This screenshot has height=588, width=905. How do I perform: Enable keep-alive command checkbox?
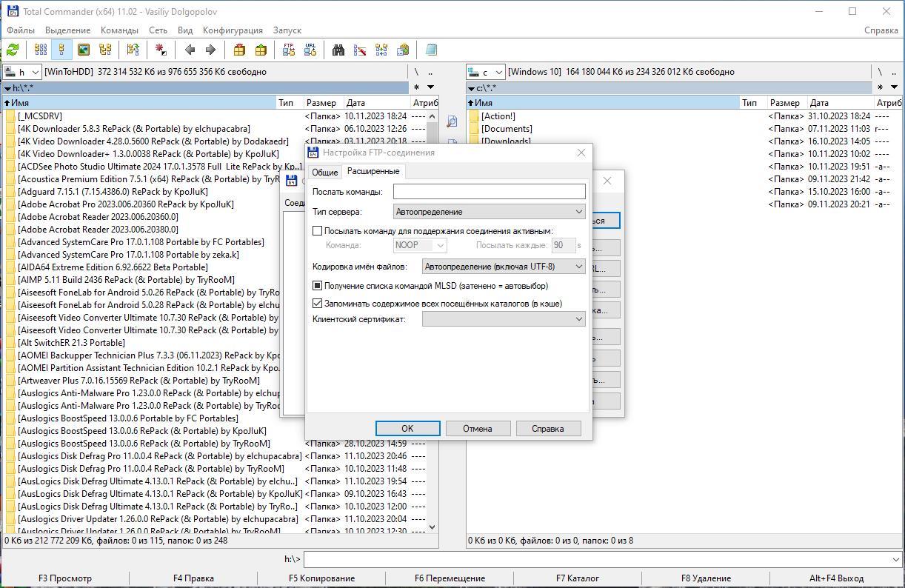tap(318, 231)
